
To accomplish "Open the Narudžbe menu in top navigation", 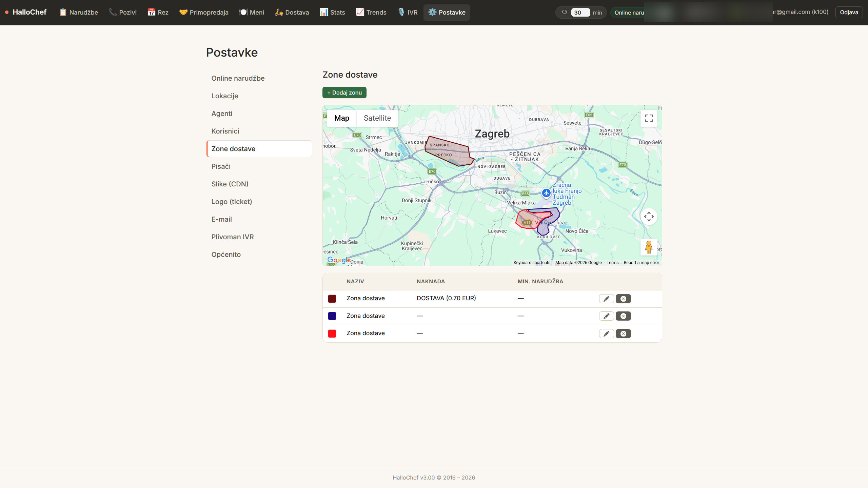I will 79,13.
